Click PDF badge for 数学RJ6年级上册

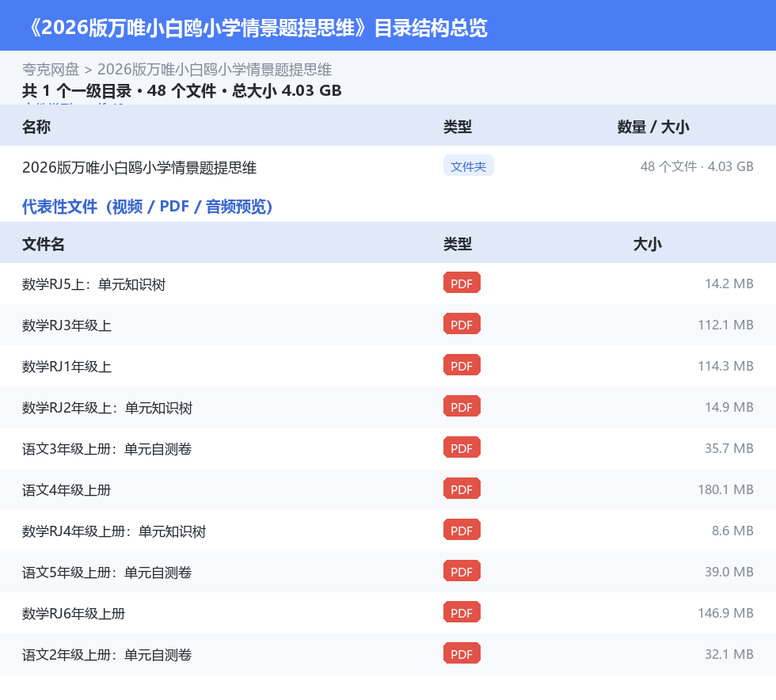462,612
